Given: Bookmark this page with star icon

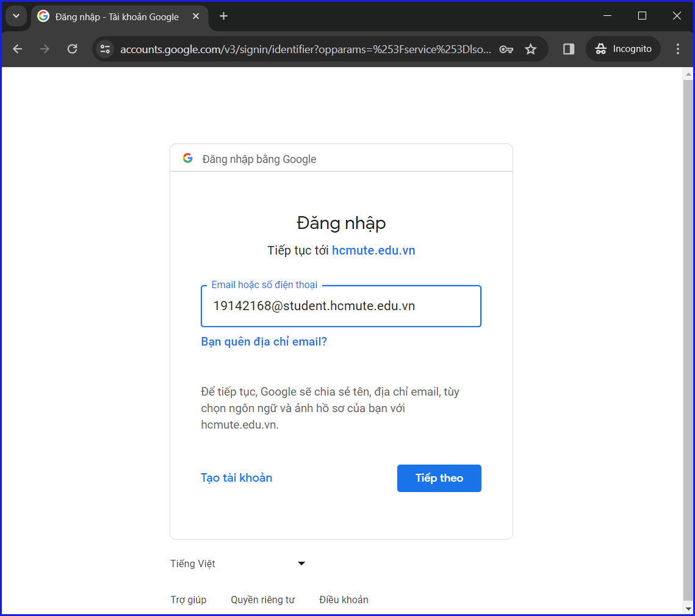Looking at the screenshot, I should (x=531, y=49).
